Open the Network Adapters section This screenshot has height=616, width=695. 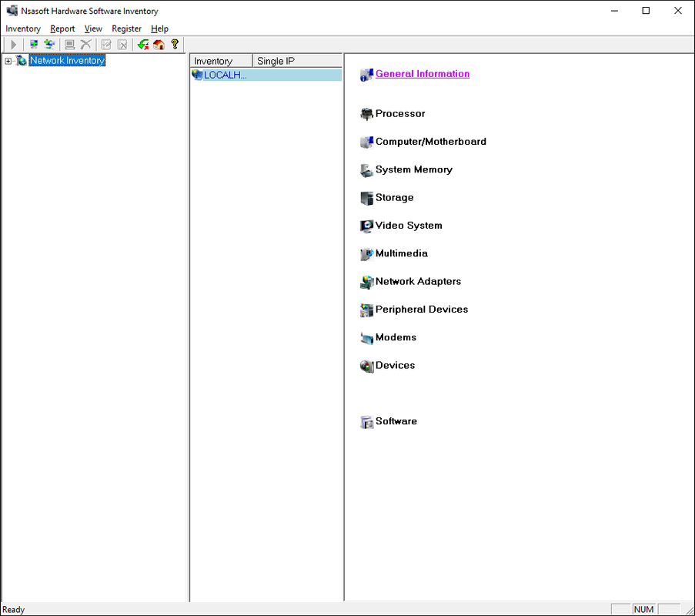[x=418, y=281]
